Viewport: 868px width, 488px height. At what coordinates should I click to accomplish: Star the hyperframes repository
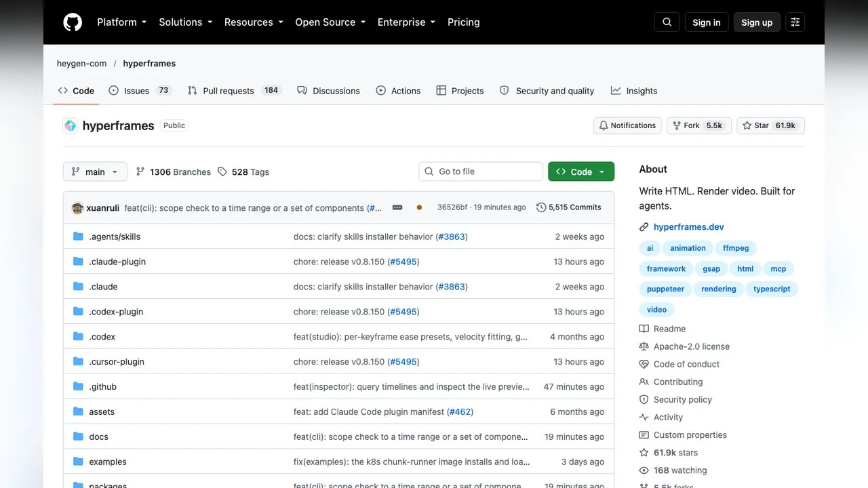click(x=770, y=125)
